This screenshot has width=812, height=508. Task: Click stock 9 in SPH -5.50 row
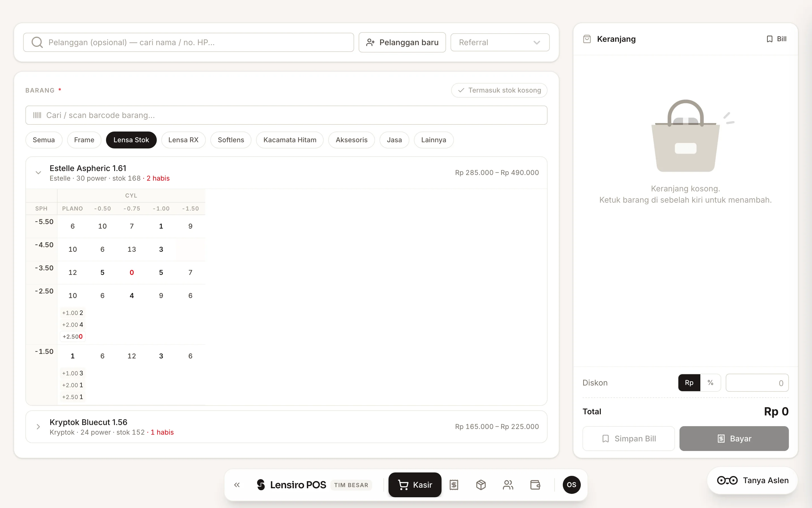(x=190, y=226)
